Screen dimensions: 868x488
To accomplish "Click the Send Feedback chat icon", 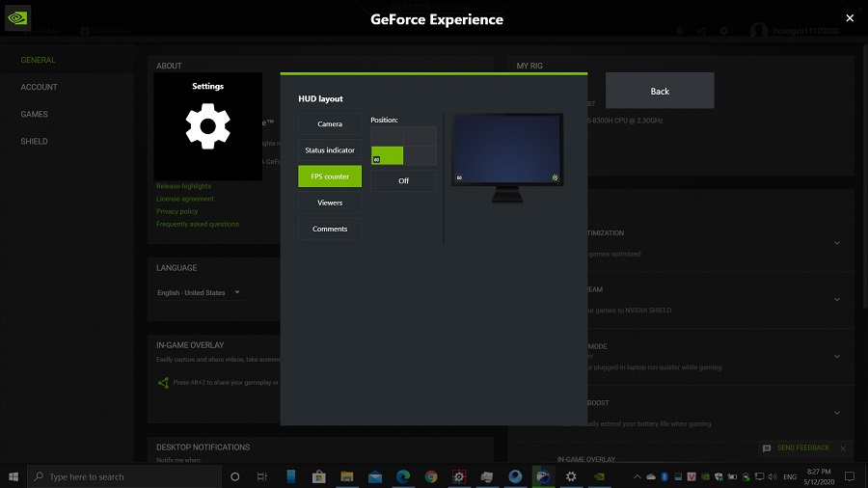I will 767,448.
